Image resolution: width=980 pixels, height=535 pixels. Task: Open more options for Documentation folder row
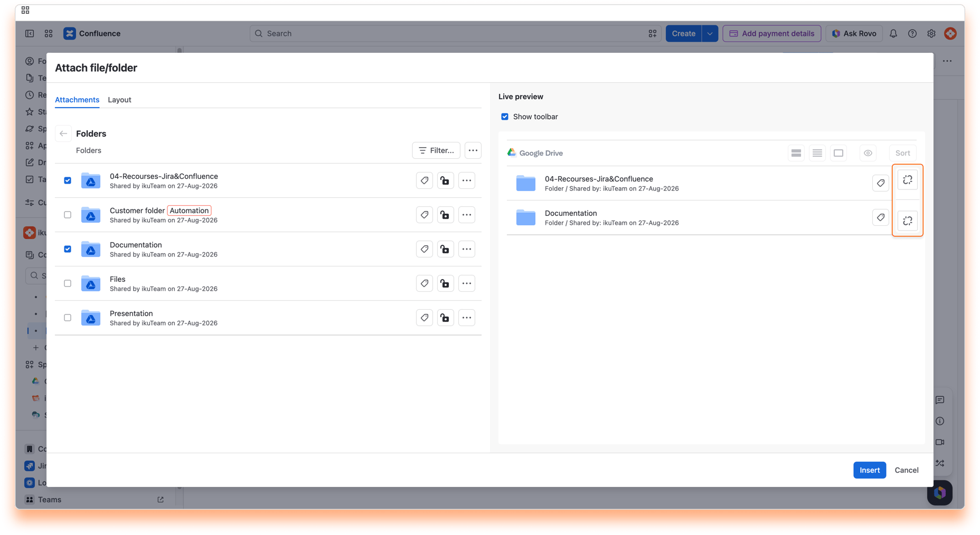click(467, 249)
